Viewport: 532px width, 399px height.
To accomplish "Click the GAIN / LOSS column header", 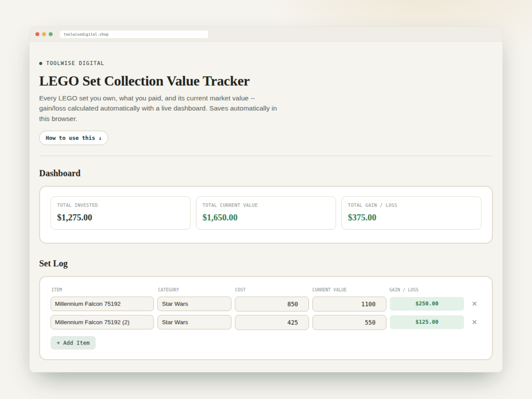I will pyautogui.click(x=404, y=290).
